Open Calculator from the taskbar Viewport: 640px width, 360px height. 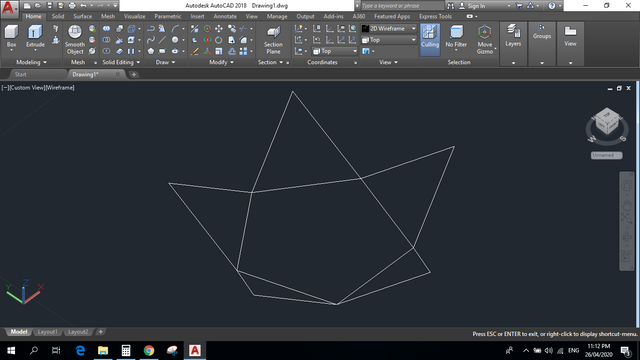coord(126,350)
